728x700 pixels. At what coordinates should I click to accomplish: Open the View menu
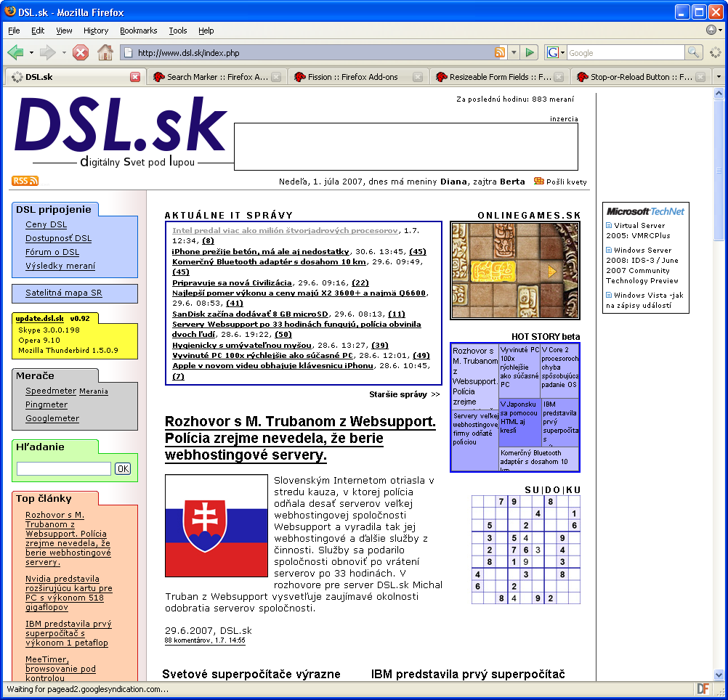(64, 30)
